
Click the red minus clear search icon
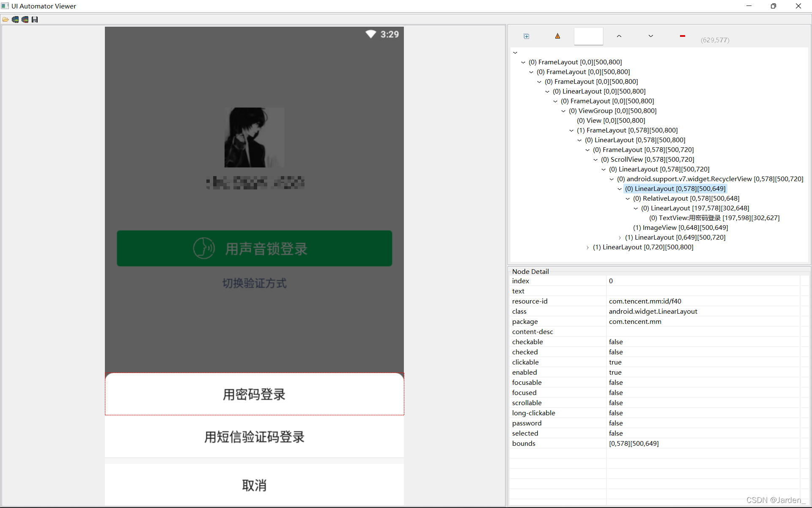[682, 36]
